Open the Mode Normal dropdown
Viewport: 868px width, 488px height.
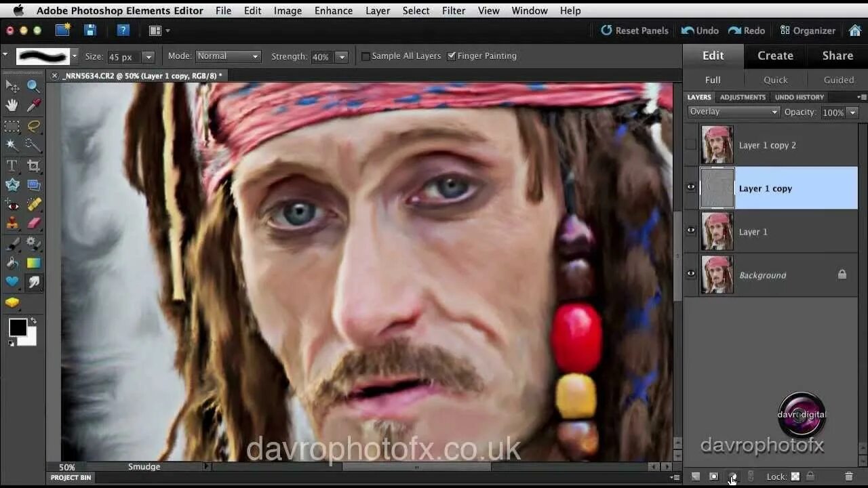coord(229,56)
